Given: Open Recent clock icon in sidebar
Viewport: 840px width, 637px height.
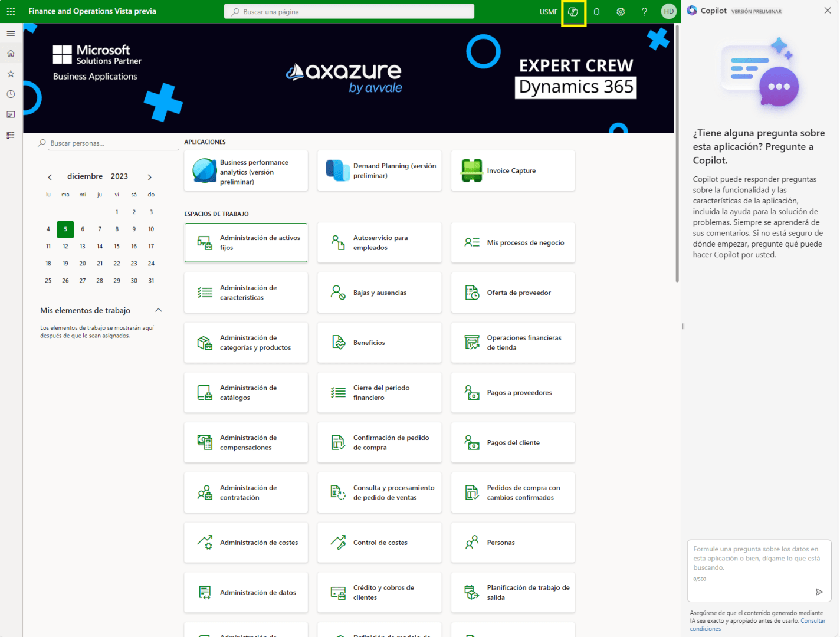Looking at the screenshot, I should pyautogui.click(x=11, y=94).
